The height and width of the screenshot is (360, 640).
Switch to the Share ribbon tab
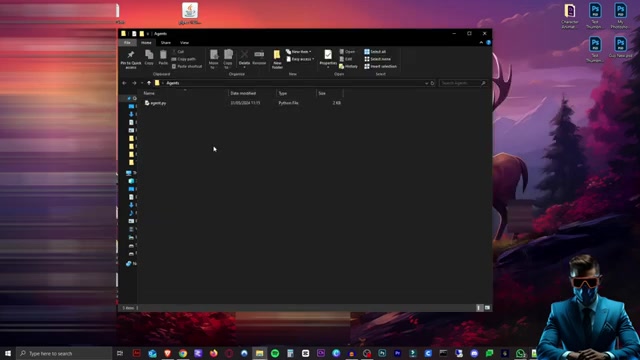point(166,42)
